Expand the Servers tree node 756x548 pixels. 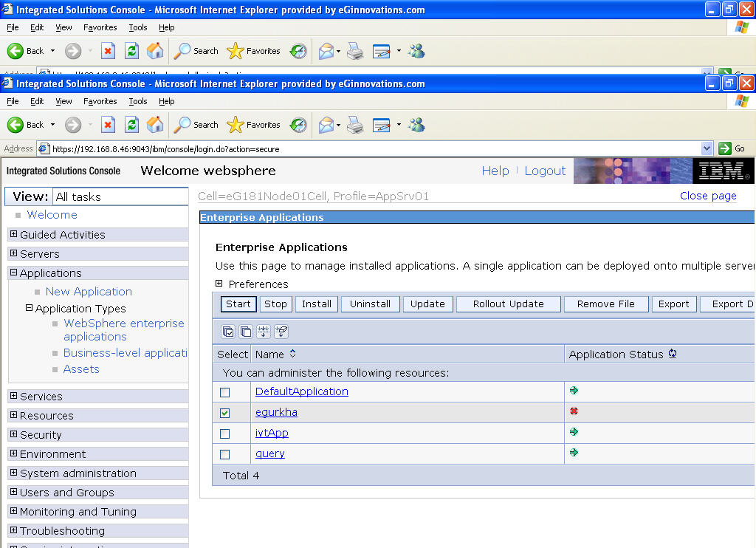(x=13, y=253)
